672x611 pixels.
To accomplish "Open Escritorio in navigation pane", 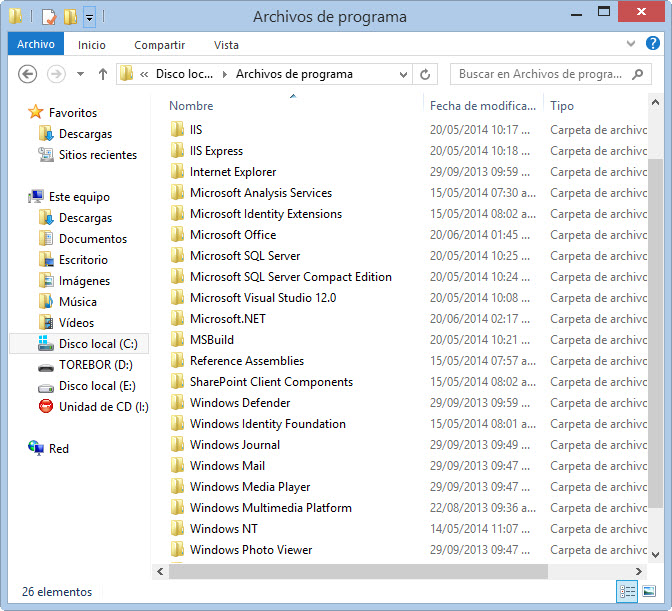I will [83, 260].
